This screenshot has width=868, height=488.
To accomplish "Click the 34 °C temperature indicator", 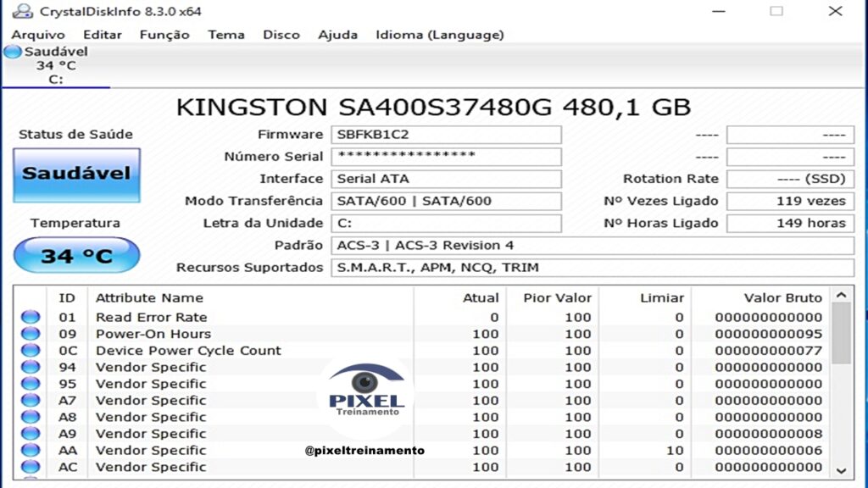I will point(76,255).
